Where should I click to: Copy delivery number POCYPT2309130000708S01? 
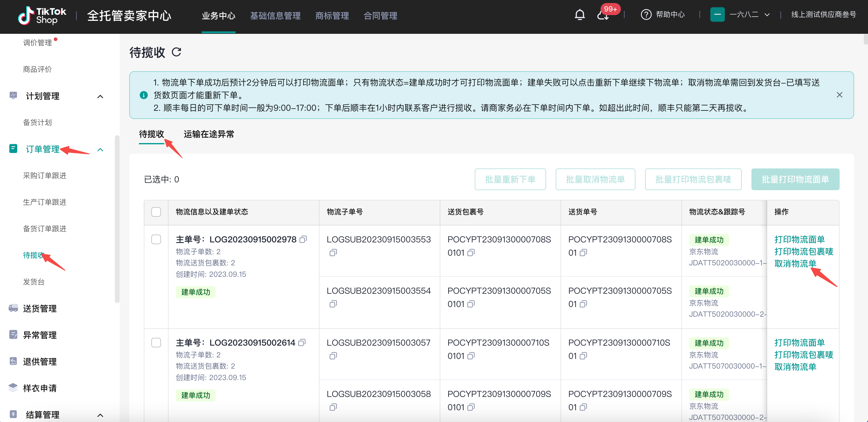point(583,253)
